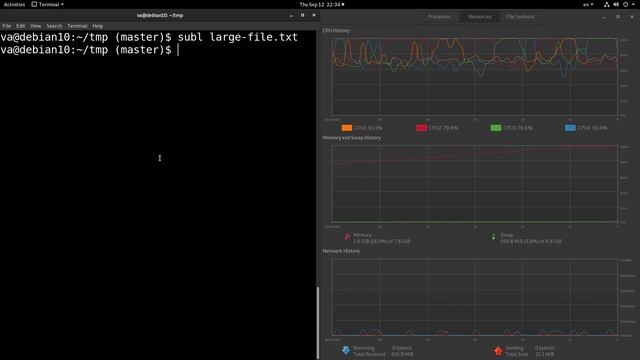The image size is (640, 360).
Task: Open the terminal File menu
Action: point(7,26)
